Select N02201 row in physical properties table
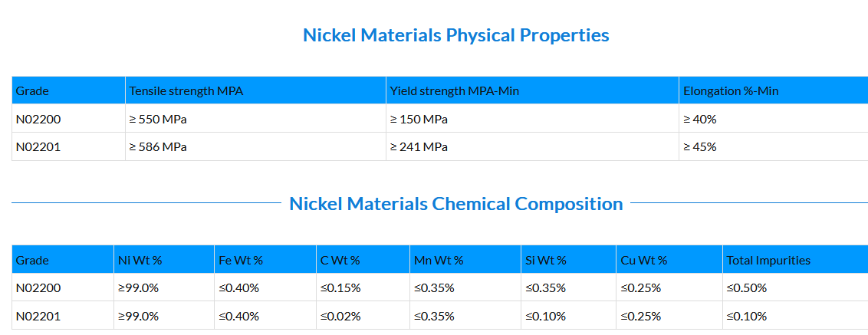The width and height of the screenshot is (868, 335). [38, 147]
